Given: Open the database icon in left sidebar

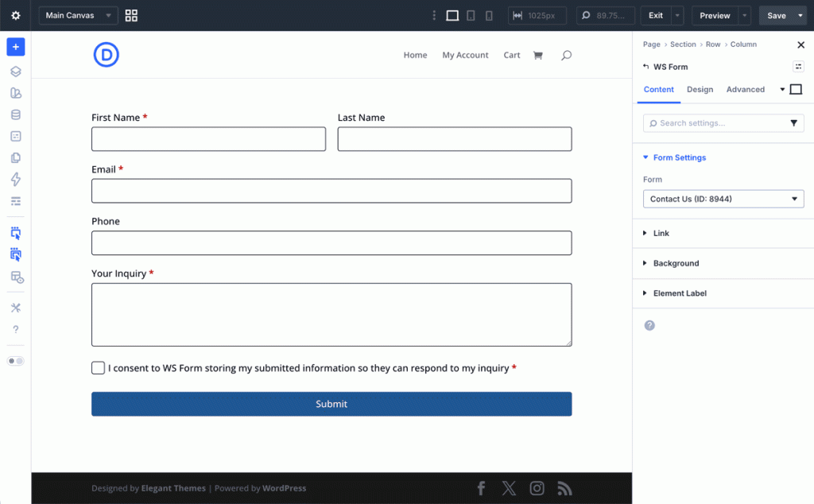Looking at the screenshot, I should click(16, 114).
